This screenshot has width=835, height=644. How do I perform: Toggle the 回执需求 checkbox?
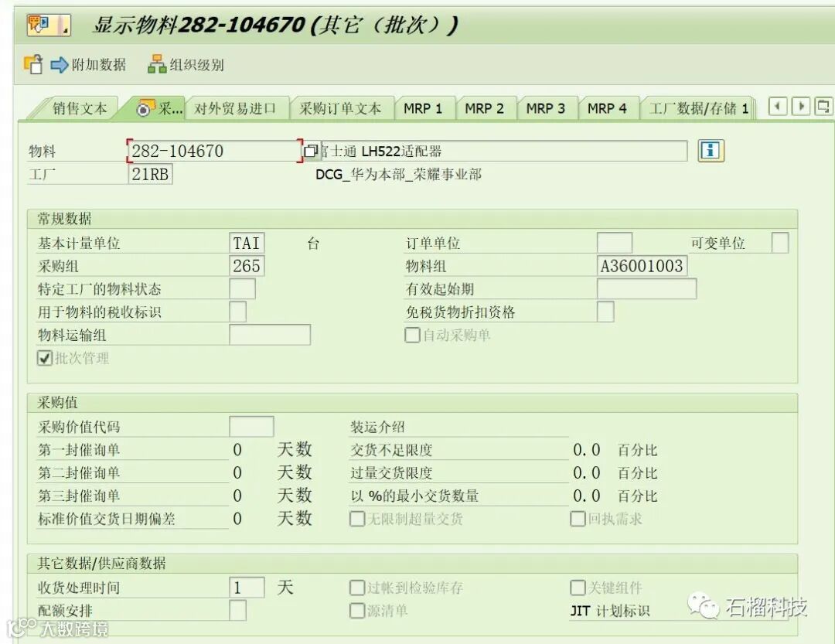tap(578, 519)
